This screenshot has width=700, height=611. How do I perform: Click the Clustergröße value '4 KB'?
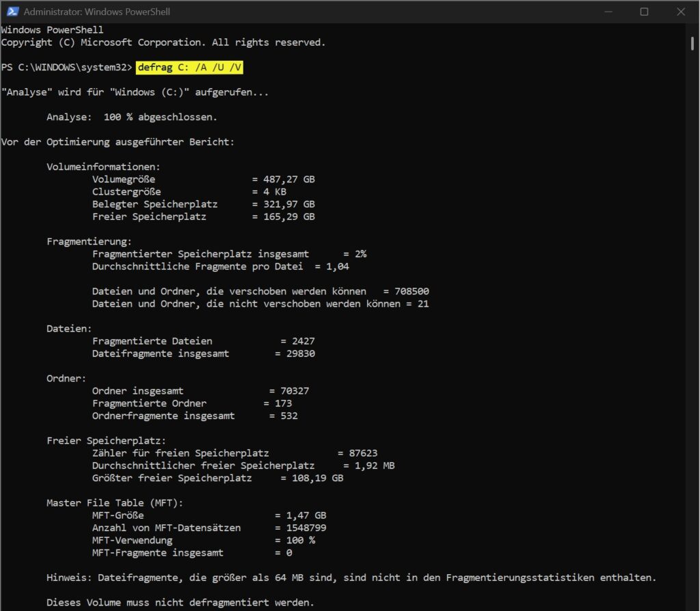275,192
